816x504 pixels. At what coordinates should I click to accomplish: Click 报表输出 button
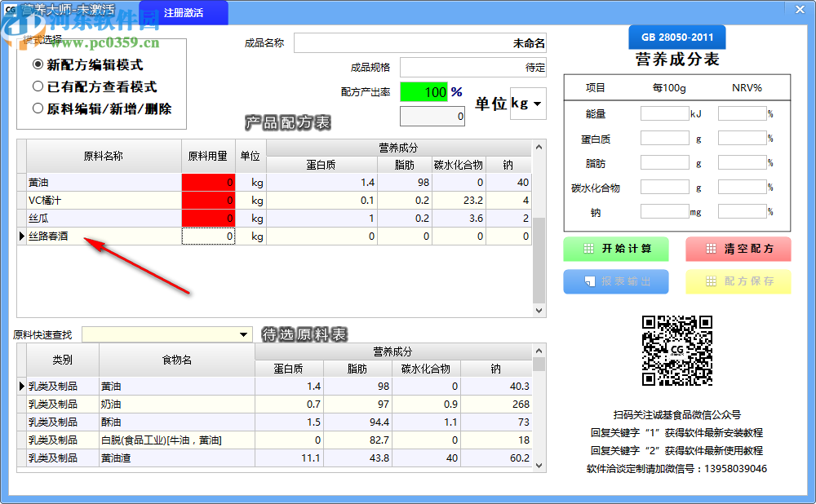coord(616,281)
